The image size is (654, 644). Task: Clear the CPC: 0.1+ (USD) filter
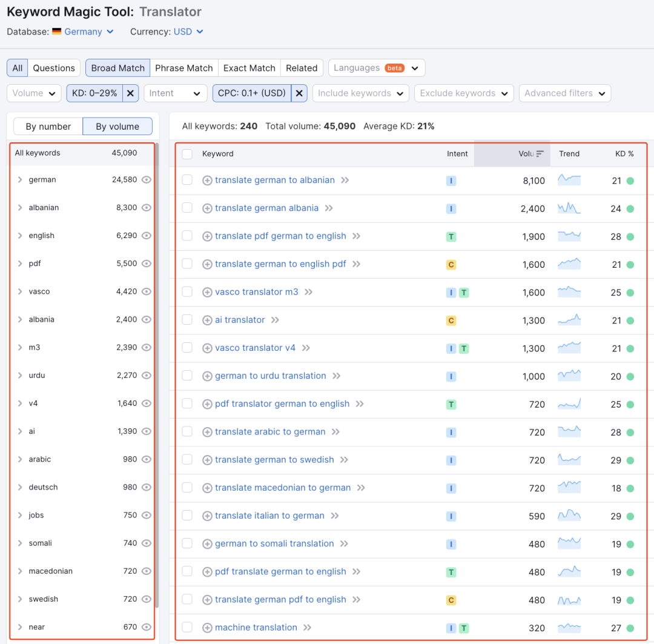(x=299, y=93)
